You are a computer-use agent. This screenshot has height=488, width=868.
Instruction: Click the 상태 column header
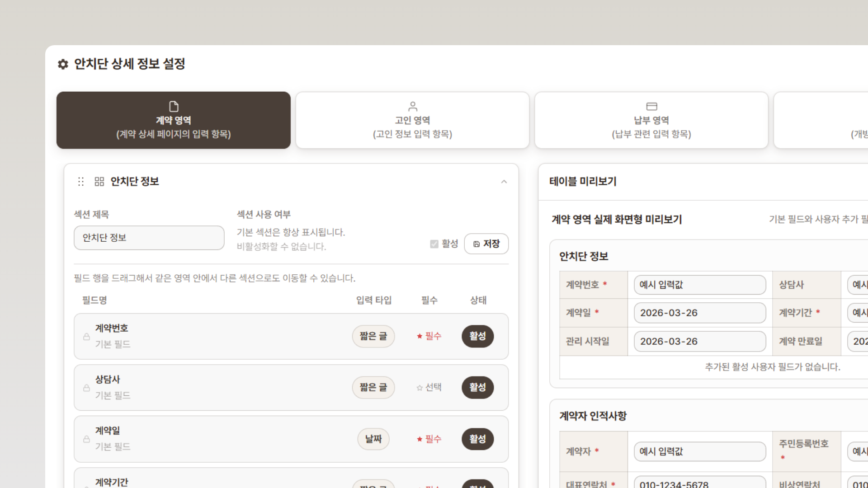coord(478,300)
